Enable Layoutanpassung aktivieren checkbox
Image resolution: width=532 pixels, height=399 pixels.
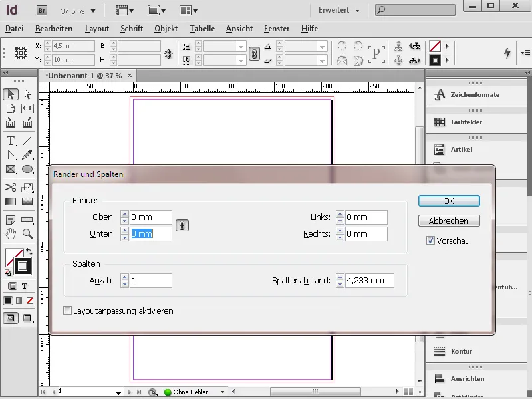pyautogui.click(x=68, y=311)
